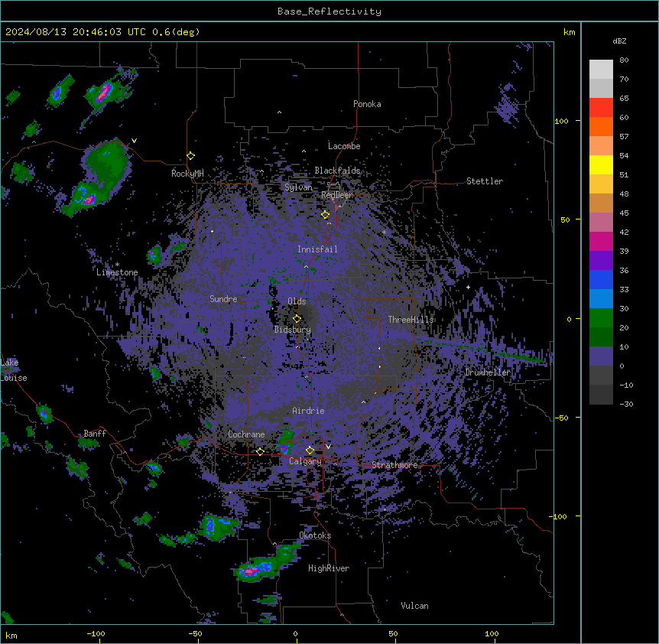Viewport: 659px width, 644px height.
Task: Click the Sundre label
Action: pyautogui.click(x=223, y=299)
